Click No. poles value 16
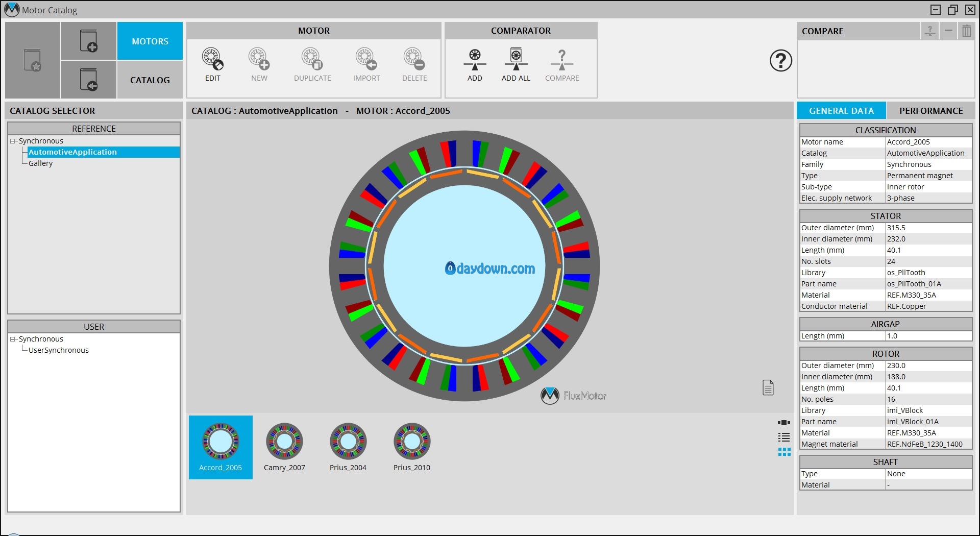The image size is (980, 536). click(x=928, y=399)
